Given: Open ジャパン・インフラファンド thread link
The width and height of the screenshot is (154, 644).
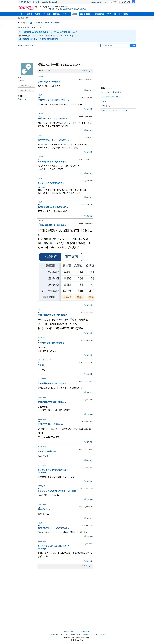Looking at the screenshot, I should 115,110.
